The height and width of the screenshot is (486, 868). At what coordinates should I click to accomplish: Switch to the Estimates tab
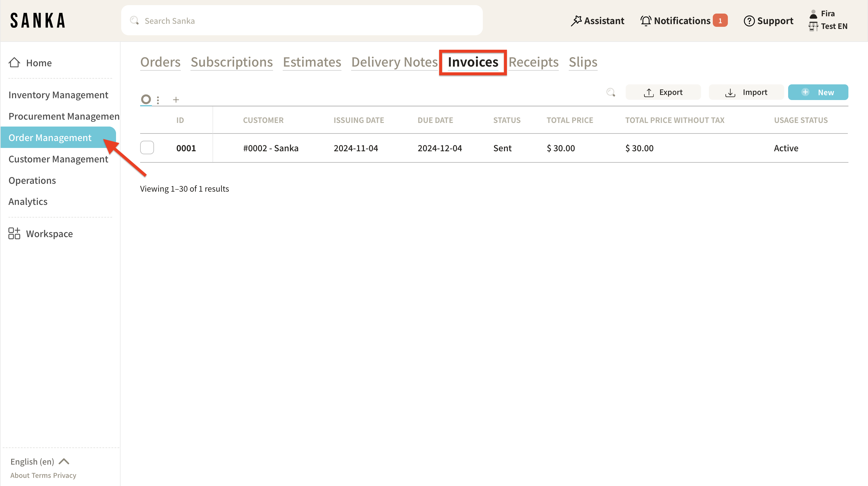click(312, 62)
